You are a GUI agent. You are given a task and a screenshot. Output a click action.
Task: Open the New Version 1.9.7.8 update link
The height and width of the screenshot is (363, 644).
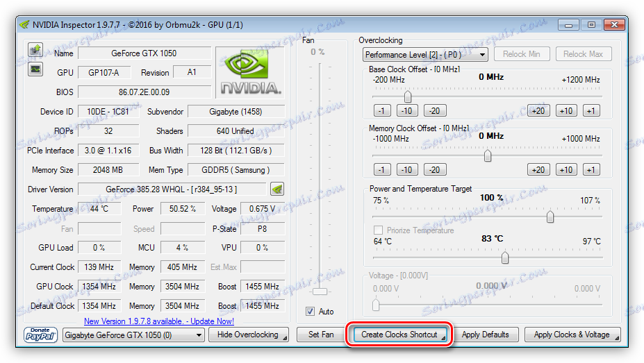tap(159, 321)
